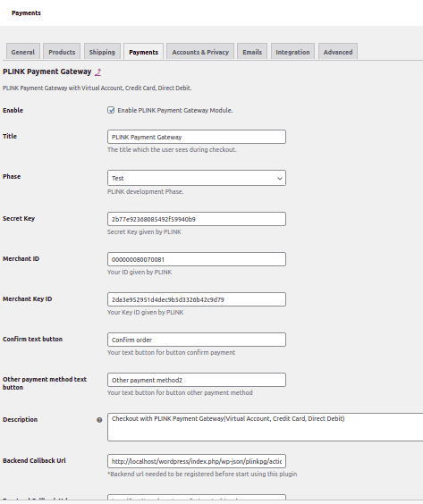Focus the Merchant Key ID input field
This screenshot has width=423, height=504.
click(197, 299)
